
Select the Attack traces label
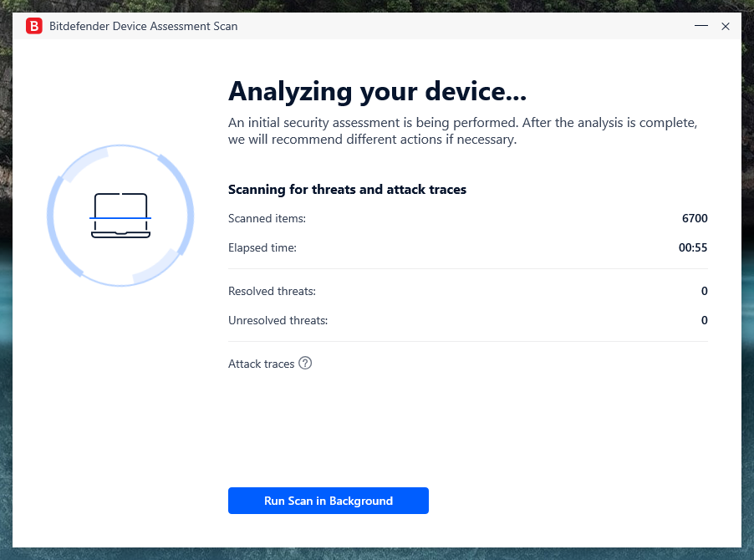[x=261, y=364]
